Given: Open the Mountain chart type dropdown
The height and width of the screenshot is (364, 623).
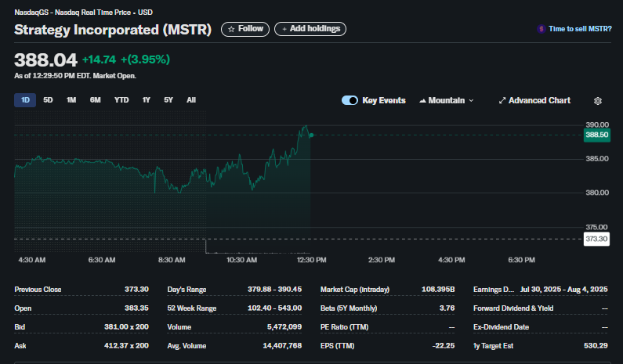Looking at the screenshot, I should pos(447,100).
